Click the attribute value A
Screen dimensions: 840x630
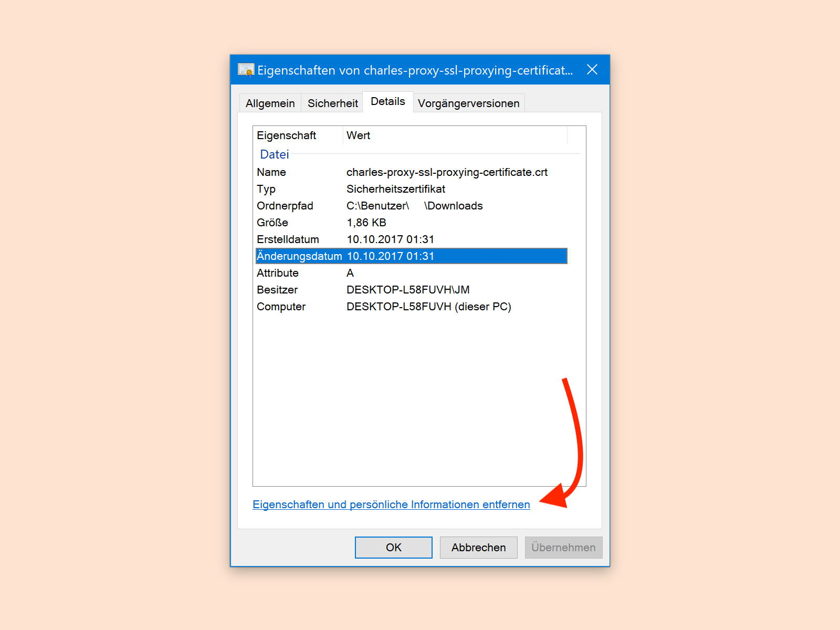coord(350,273)
